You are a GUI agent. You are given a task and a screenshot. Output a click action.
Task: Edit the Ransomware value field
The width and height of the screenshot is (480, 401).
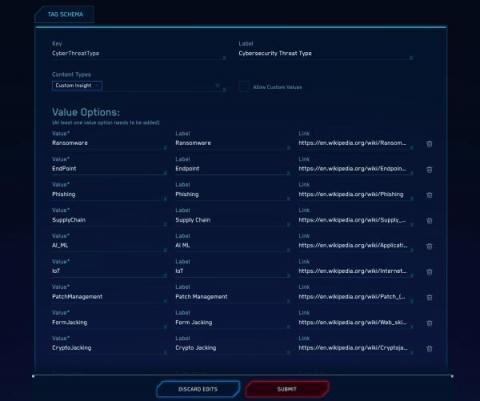(x=109, y=143)
